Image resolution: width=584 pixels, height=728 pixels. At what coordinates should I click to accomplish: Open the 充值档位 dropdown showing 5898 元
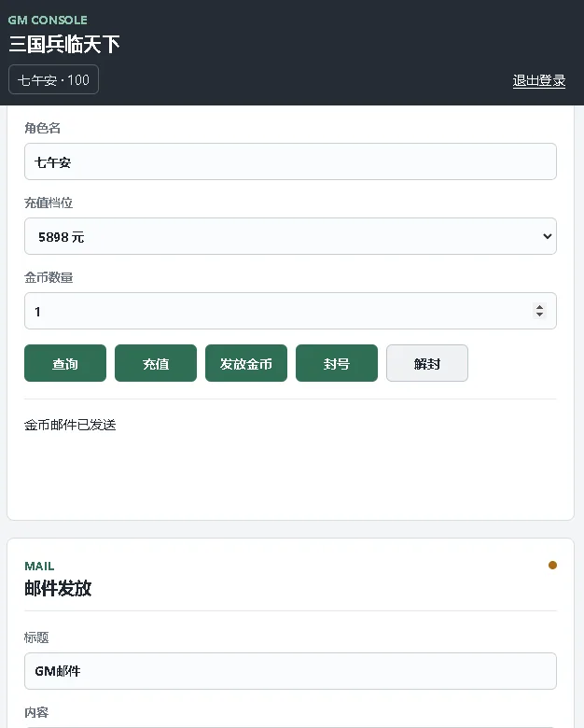coord(290,236)
